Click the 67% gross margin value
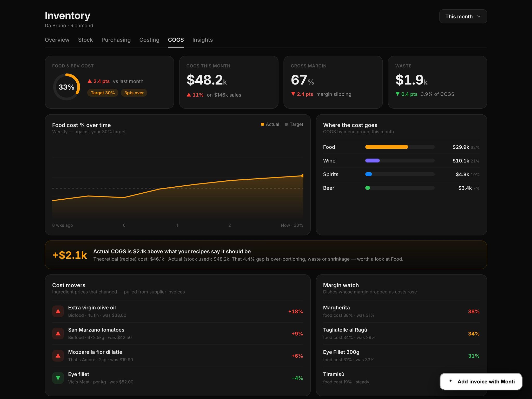 [x=302, y=80]
